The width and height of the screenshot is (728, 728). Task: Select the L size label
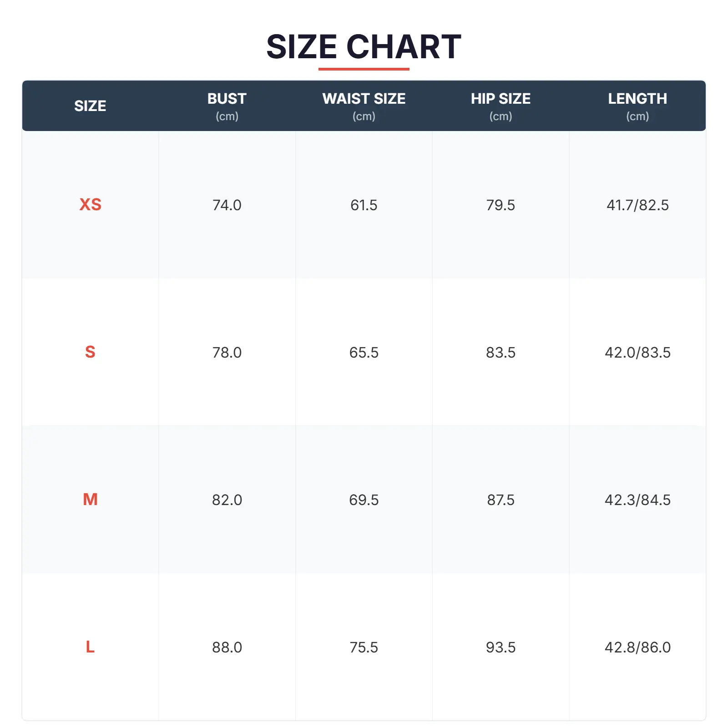click(90, 647)
